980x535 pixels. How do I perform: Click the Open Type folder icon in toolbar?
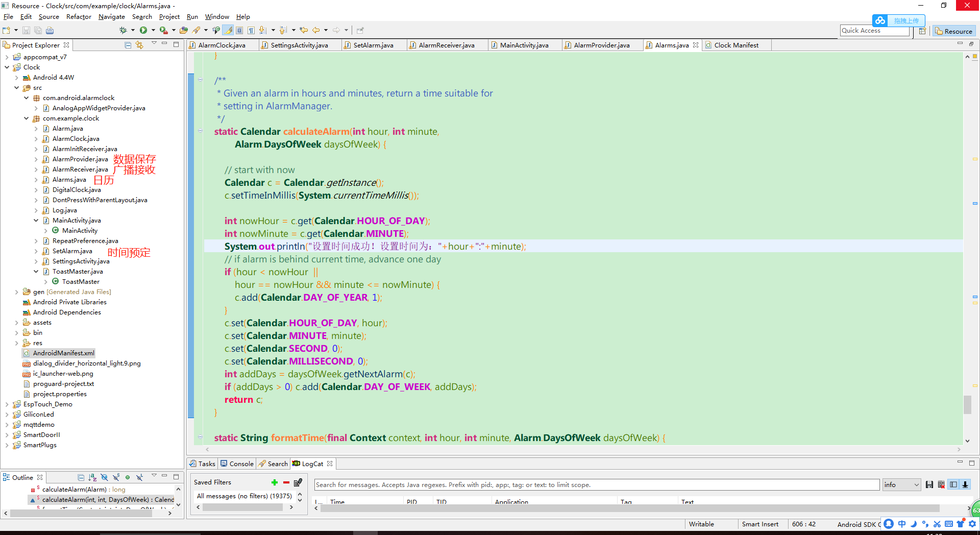184,30
